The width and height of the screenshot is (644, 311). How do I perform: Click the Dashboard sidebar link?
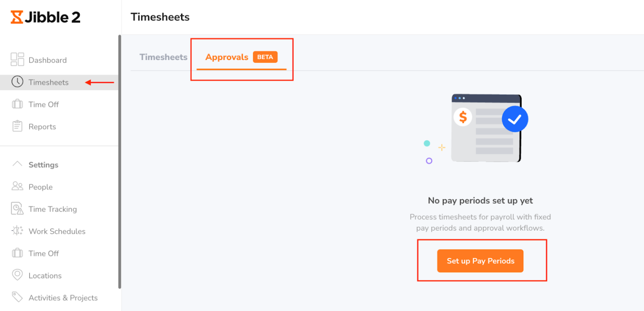[47, 60]
